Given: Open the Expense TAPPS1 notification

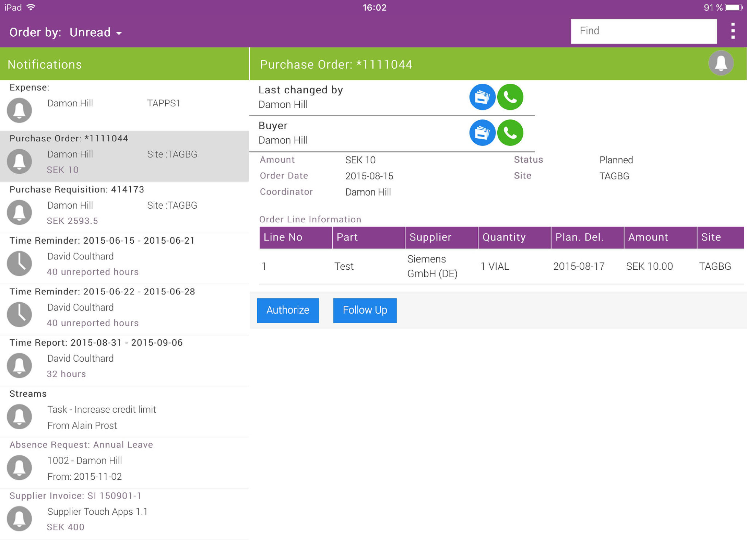Looking at the screenshot, I should click(x=124, y=105).
